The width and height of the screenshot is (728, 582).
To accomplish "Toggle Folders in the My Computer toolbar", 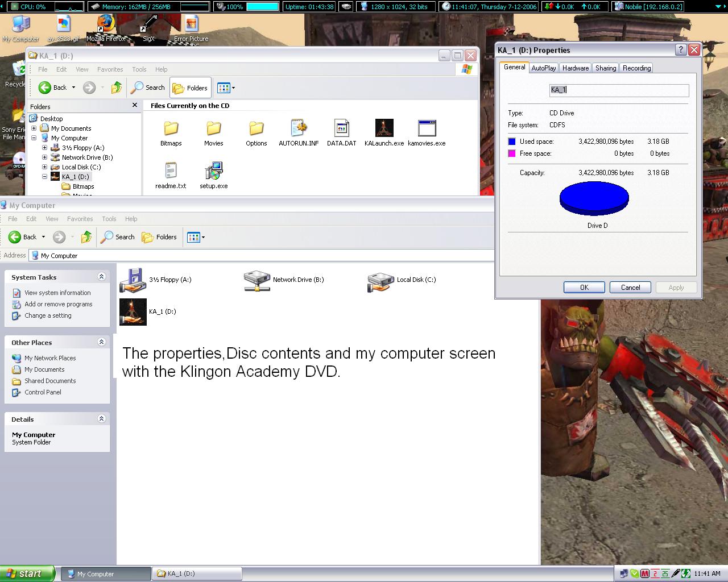I will (x=160, y=237).
